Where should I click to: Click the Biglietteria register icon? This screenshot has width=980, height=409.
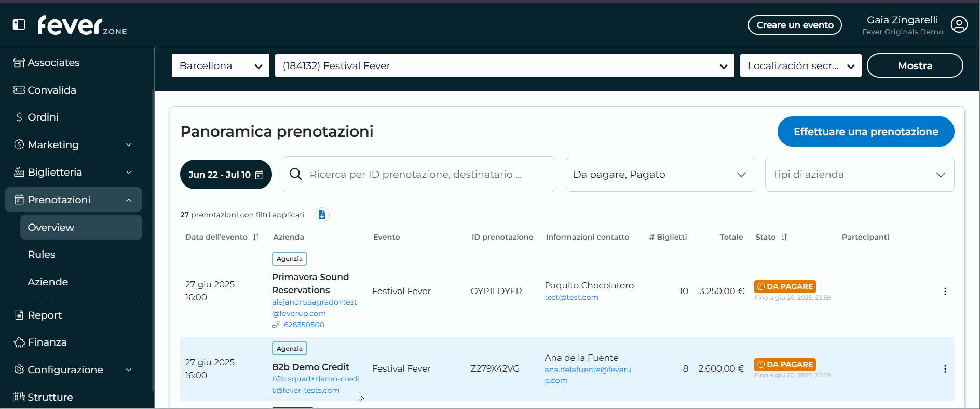click(x=19, y=172)
